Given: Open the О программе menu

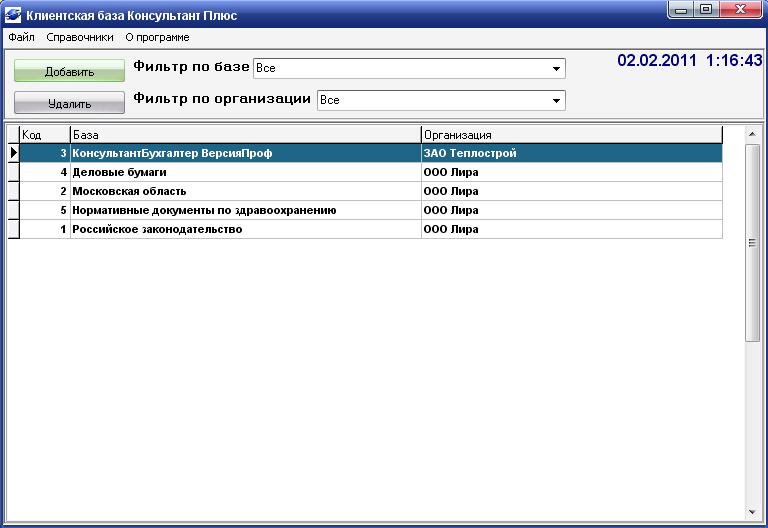Looking at the screenshot, I should pos(157,37).
